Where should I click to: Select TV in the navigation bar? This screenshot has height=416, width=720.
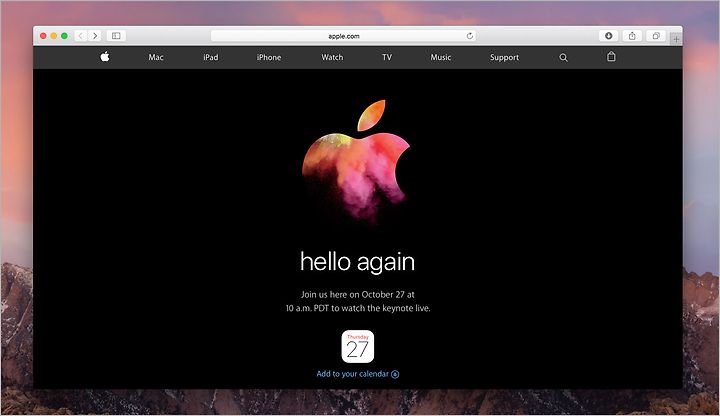tap(387, 57)
